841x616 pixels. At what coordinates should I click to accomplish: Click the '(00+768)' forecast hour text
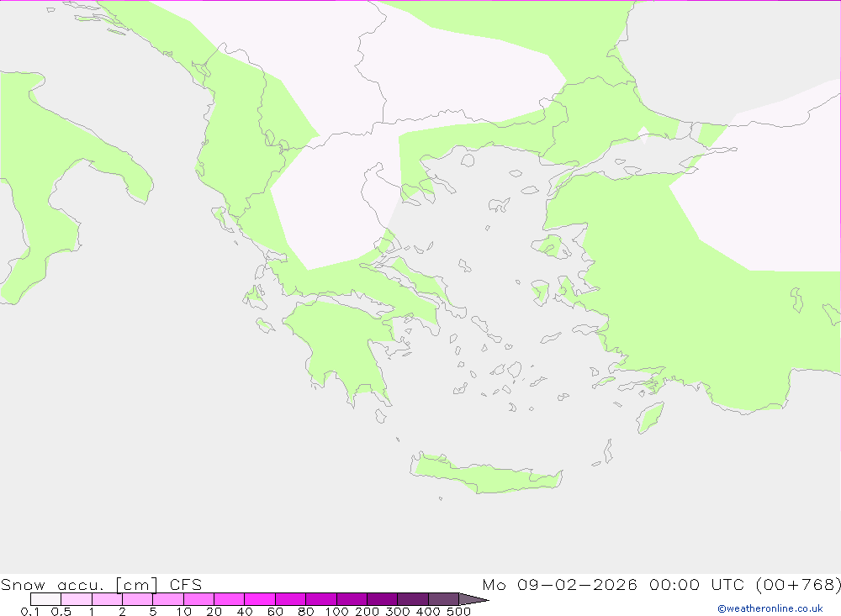798,584
